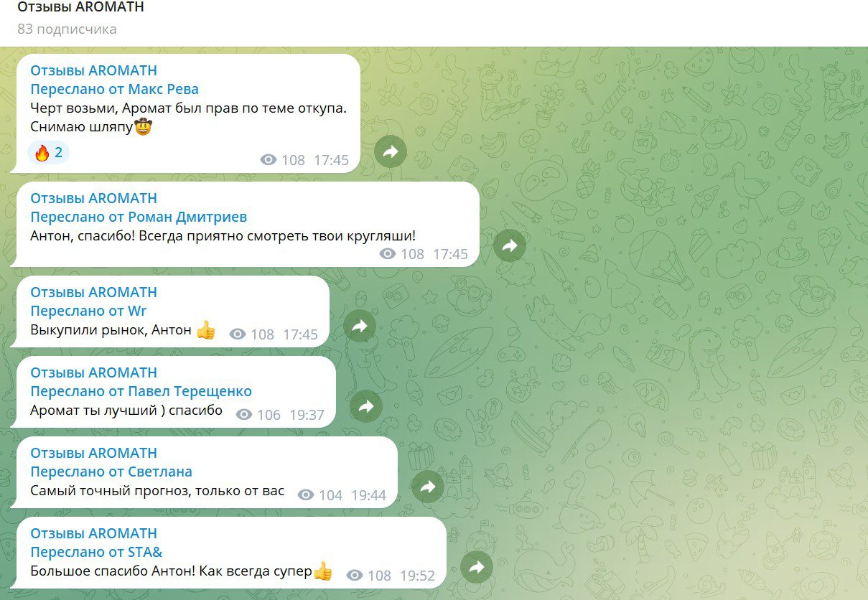Open Павел Терещенко's forwarded-from link
Image resolution: width=868 pixels, height=600 pixels.
[x=141, y=391]
